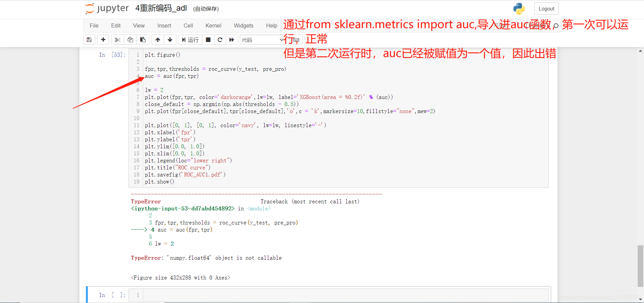
Task: Move the selected cell up
Action: pos(158,40)
